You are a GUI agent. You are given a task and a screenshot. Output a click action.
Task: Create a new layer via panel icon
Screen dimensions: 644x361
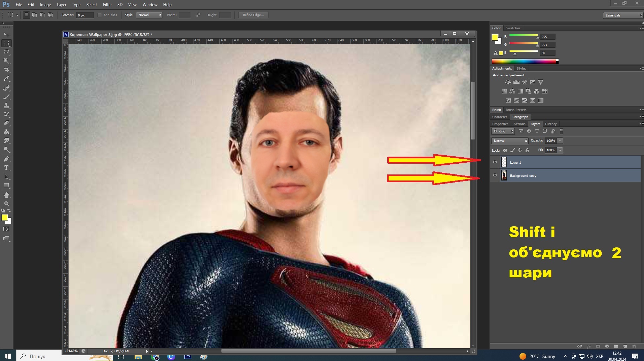(625, 346)
